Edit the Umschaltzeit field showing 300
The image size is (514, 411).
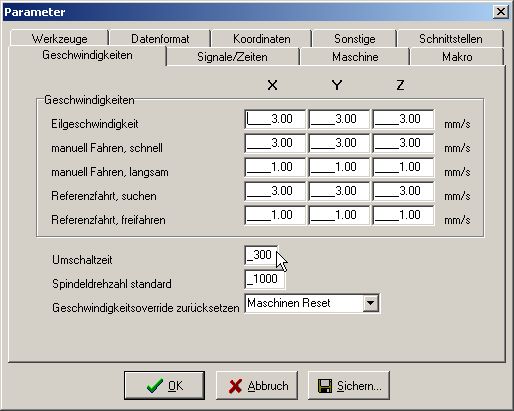click(261, 255)
